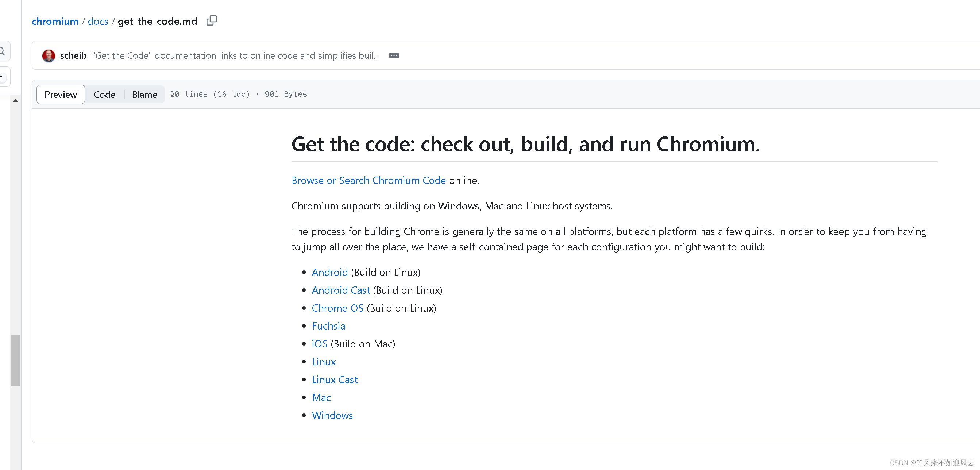Switch to the Blame tab
Image resolution: width=980 pixels, height=470 pixels.
pos(144,95)
